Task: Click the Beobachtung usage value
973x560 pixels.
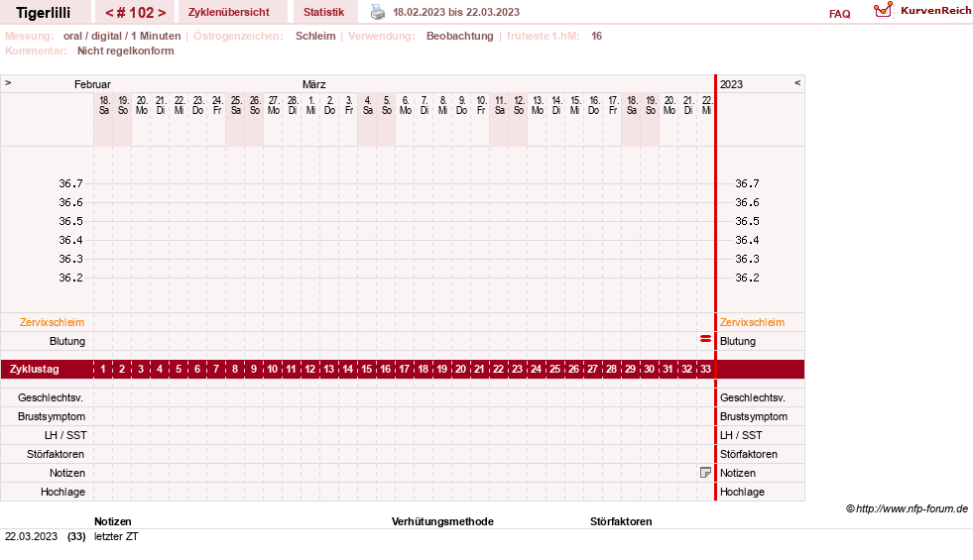Action: point(460,36)
